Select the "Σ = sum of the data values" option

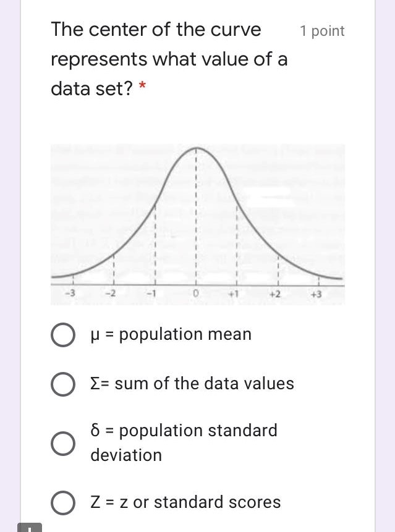coord(62,384)
